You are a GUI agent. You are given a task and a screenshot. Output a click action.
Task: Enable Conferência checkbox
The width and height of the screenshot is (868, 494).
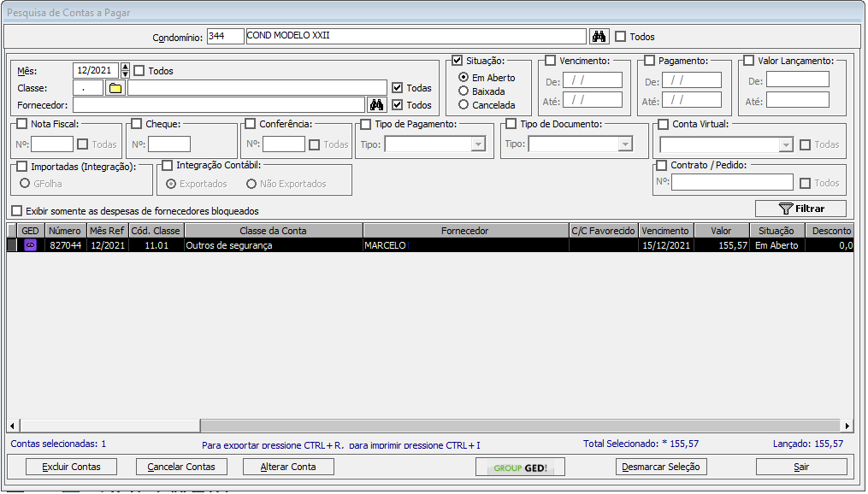251,123
